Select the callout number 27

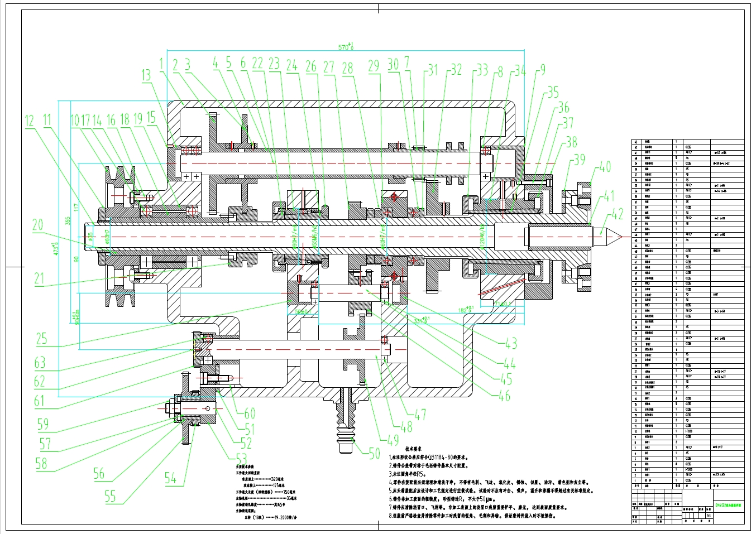328,67
